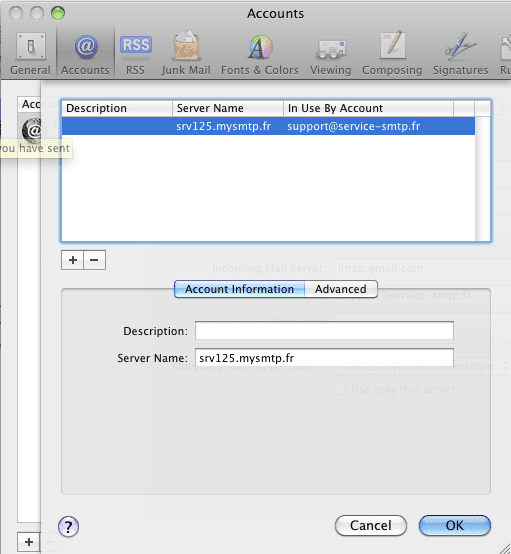Remove selected SMTP server with minus button
Viewport: 511px width, 554px height.
pyautogui.click(x=94, y=260)
